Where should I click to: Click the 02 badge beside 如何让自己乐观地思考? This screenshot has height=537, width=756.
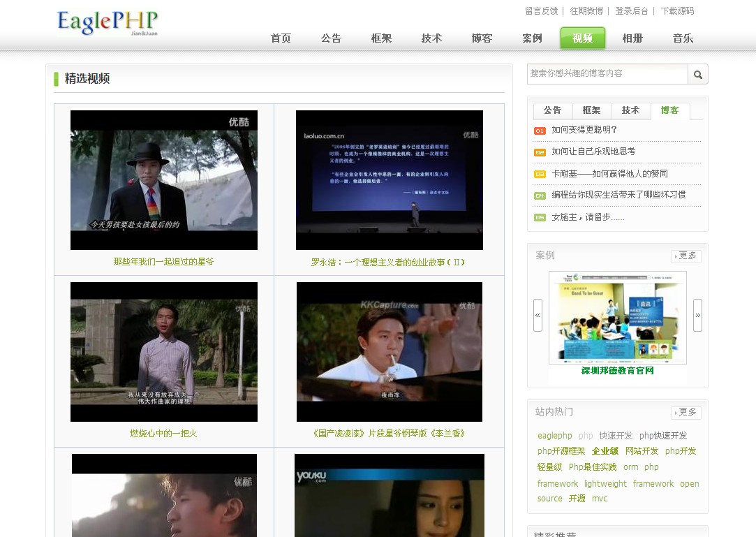coord(540,152)
